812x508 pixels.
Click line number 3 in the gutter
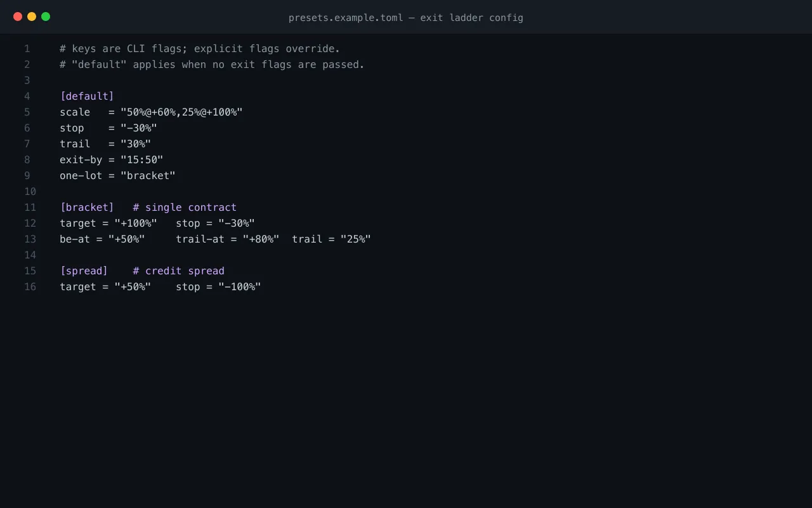click(27, 81)
